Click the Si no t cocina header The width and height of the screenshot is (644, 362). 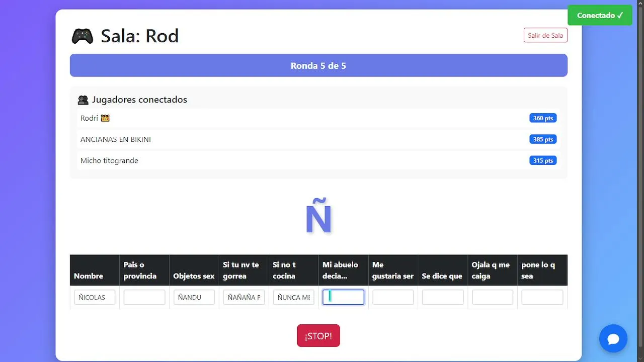click(294, 270)
